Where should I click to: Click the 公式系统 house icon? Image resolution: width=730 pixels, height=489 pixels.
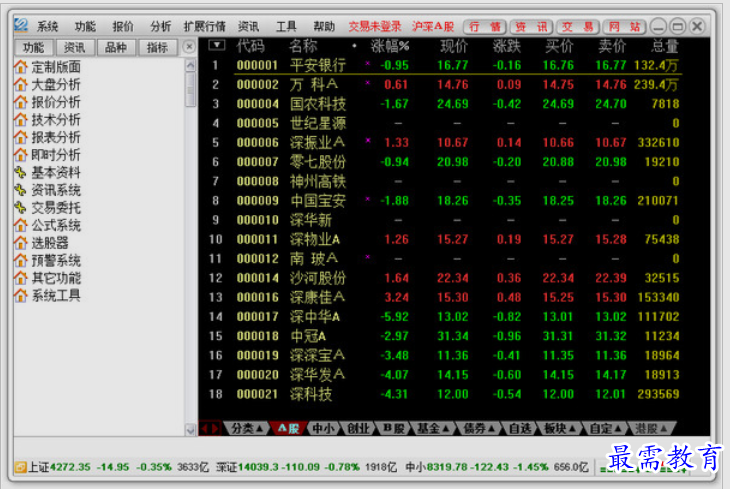(x=20, y=225)
